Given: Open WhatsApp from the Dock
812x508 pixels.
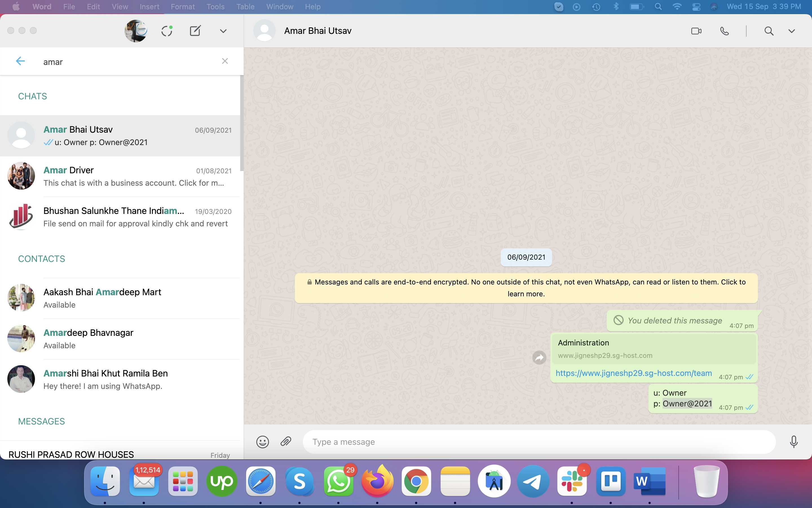Looking at the screenshot, I should click(x=339, y=481).
